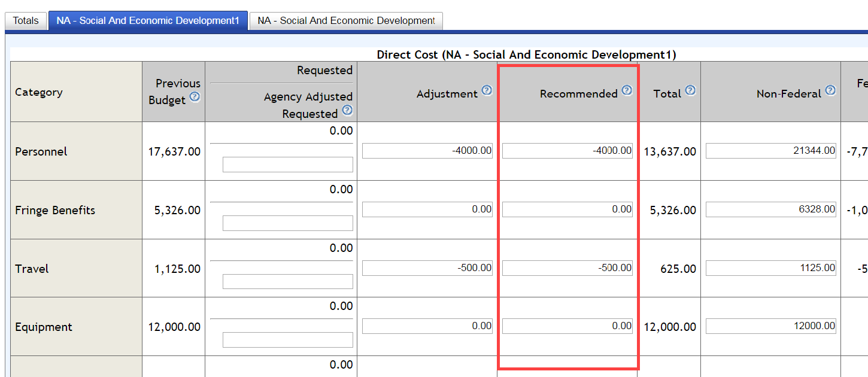The height and width of the screenshot is (377, 868).
Task: Click help icon beside Agency Adjusted Requested
Action: pyautogui.click(x=347, y=111)
